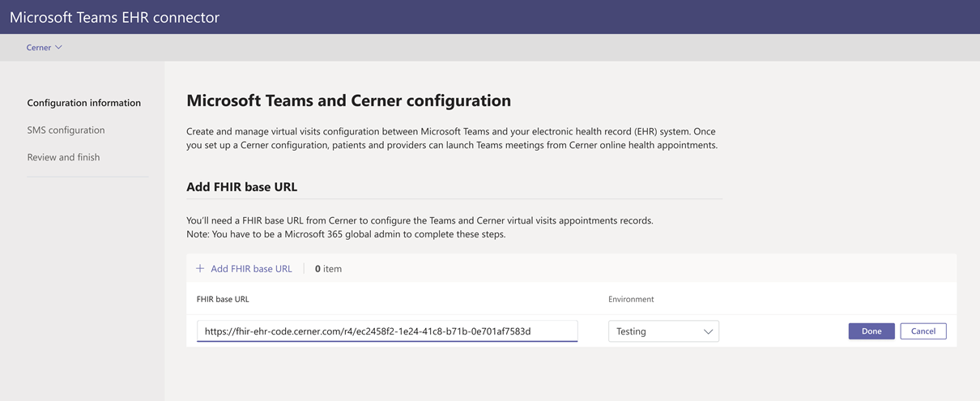Click 'Microsoft Teams and Cerner configuration' heading
This screenshot has width=980, height=401.
[349, 101]
